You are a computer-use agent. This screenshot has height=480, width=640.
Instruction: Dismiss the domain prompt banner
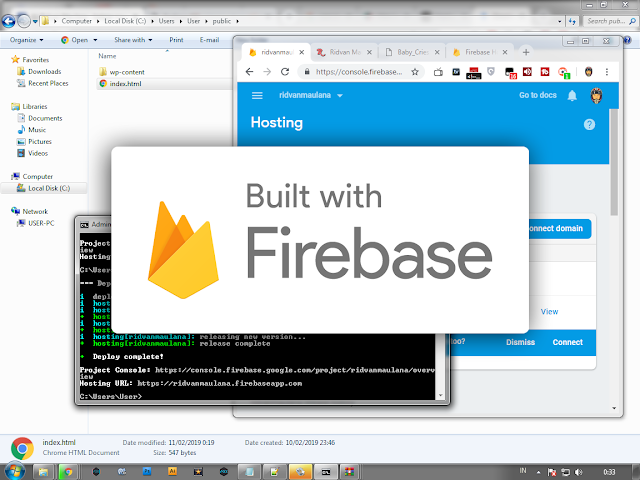pyautogui.click(x=520, y=342)
